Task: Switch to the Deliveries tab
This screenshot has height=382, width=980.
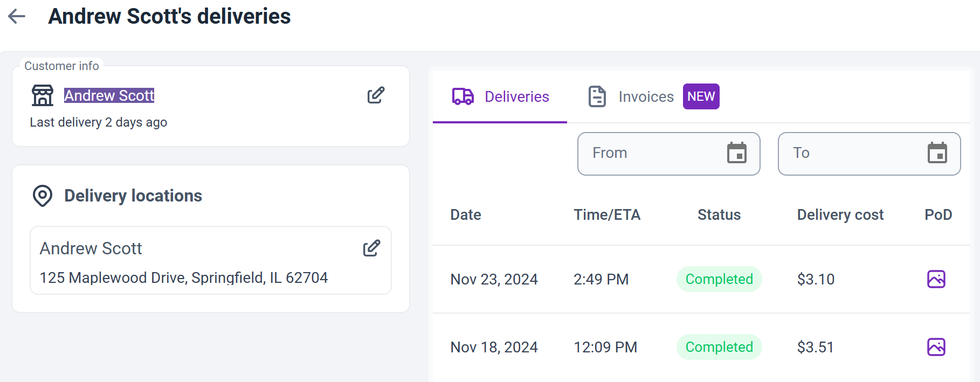Action: (500, 97)
